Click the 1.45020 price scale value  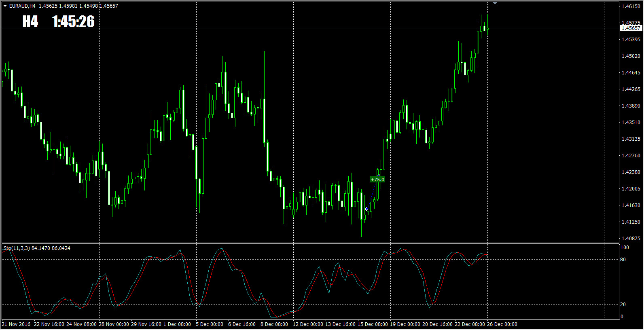[x=631, y=56]
